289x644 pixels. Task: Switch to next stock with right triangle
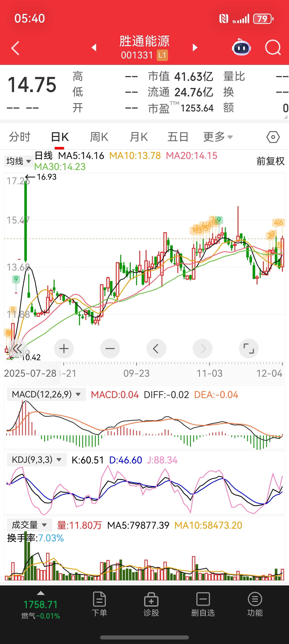(x=195, y=47)
